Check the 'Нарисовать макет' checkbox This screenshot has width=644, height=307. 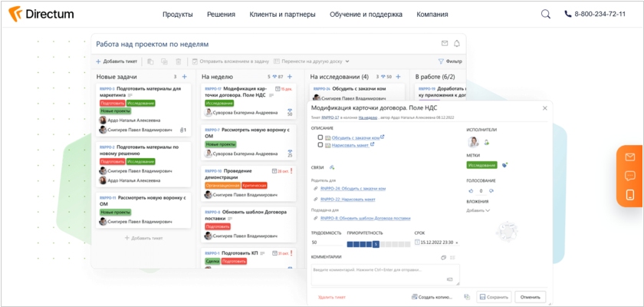[x=320, y=144]
